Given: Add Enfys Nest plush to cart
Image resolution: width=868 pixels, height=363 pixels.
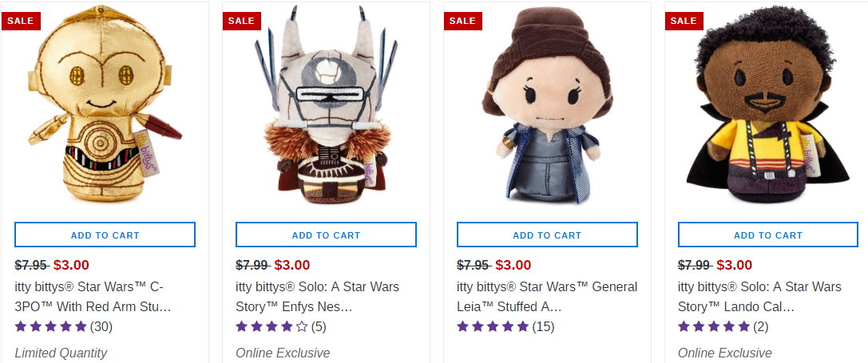Looking at the screenshot, I should pyautogui.click(x=326, y=235).
